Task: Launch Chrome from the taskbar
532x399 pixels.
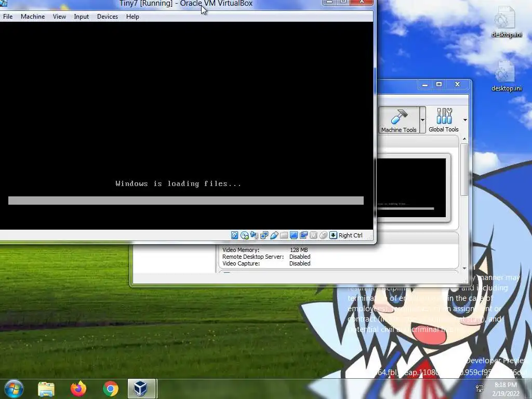Action: [111, 389]
